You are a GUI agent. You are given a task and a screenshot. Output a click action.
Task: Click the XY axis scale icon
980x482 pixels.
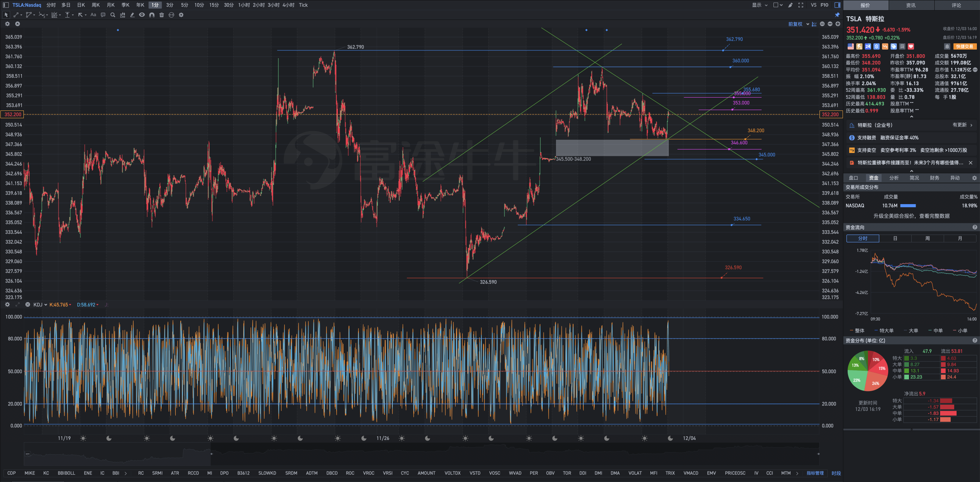click(814, 24)
